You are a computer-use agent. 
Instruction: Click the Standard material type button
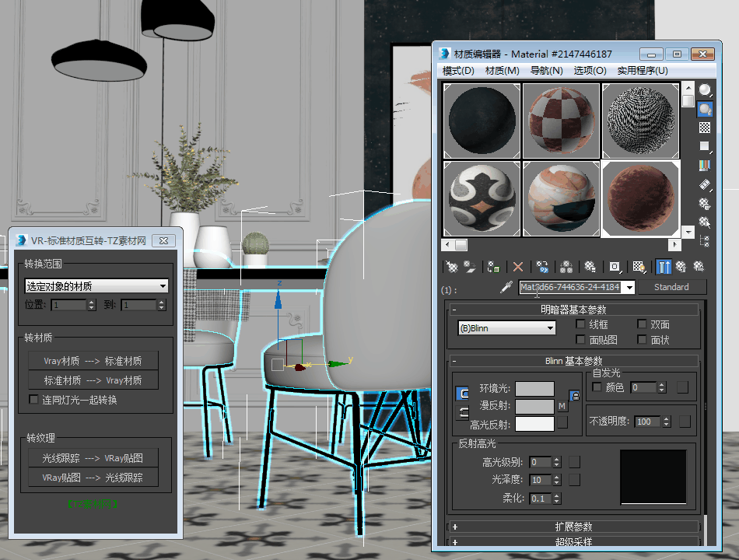[x=671, y=287]
